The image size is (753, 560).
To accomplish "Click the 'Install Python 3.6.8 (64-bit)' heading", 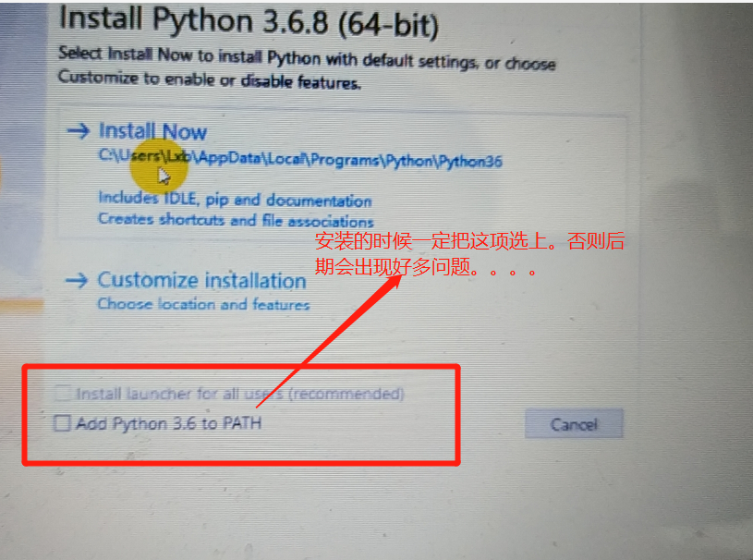I will pos(249,21).
